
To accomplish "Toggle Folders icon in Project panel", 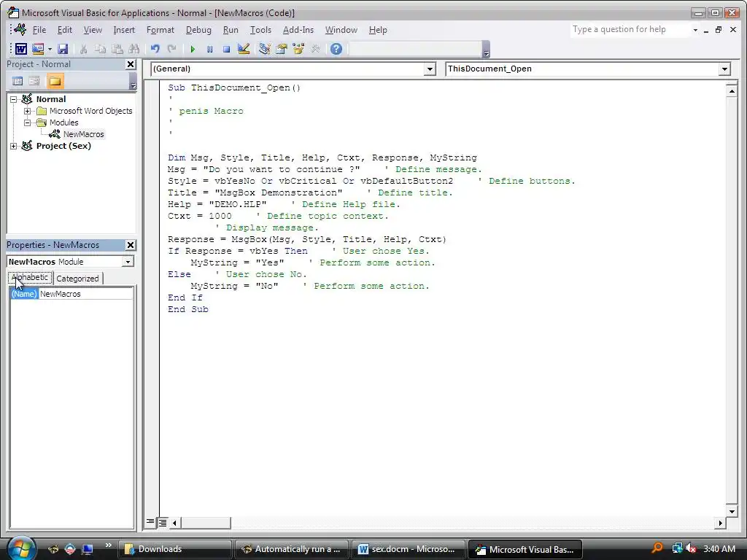I will point(55,81).
